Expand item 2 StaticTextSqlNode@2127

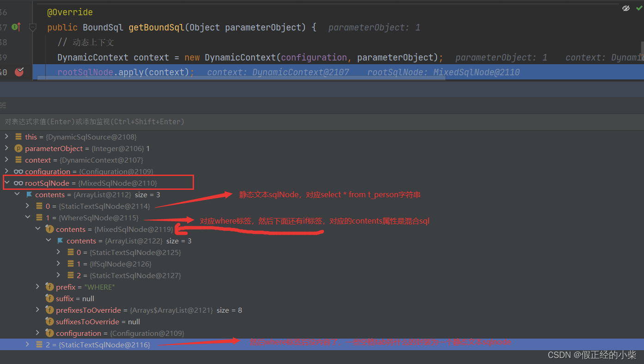click(x=58, y=275)
